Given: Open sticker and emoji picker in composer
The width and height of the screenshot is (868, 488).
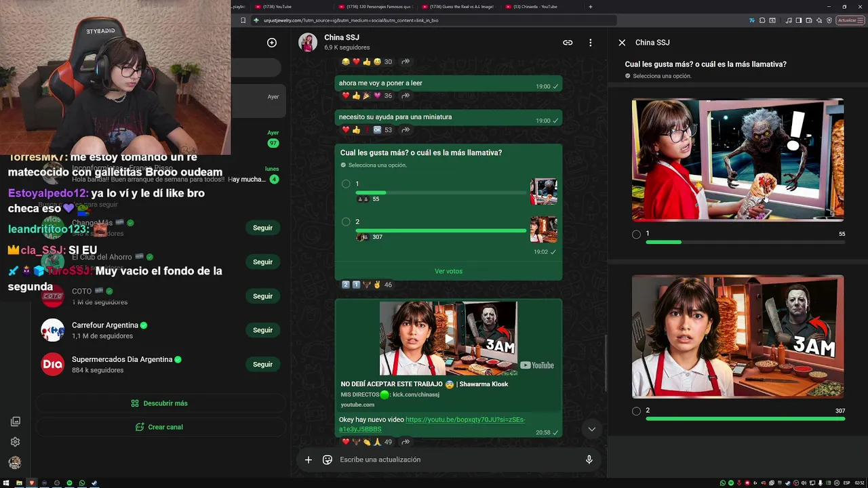Looking at the screenshot, I should pos(328,460).
